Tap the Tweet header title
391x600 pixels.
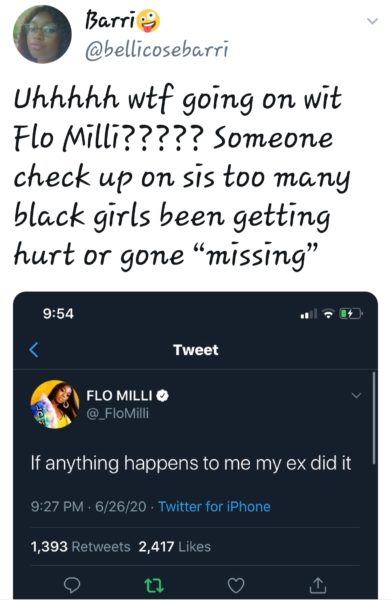tap(196, 350)
